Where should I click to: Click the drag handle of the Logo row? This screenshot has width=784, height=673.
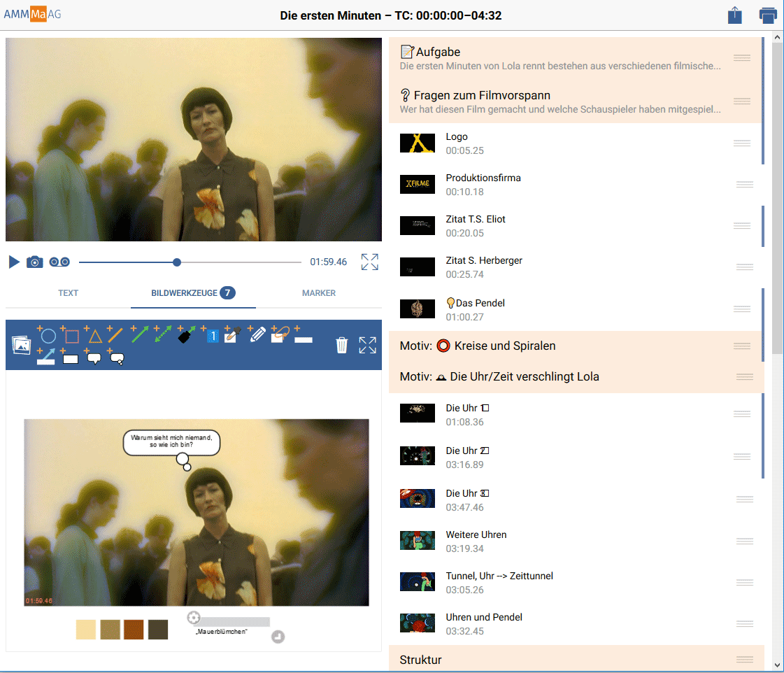tap(742, 143)
